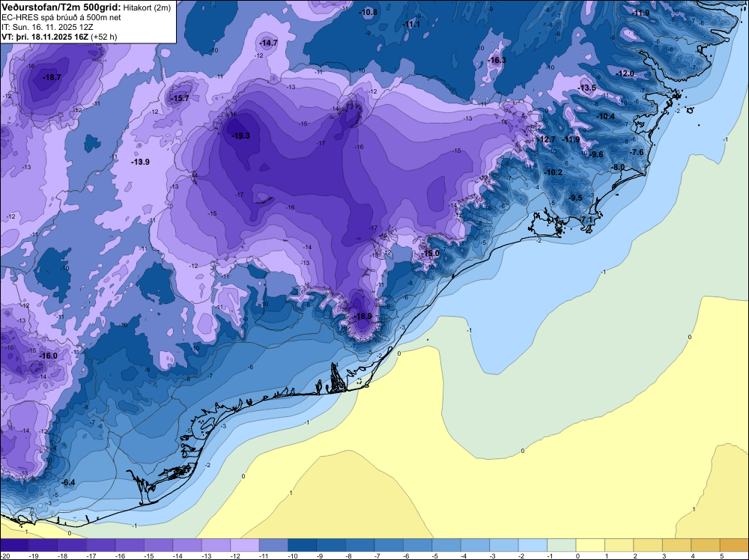Click the -6.4 temperature label
The height and width of the screenshot is (560, 749).
tap(68, 483)
